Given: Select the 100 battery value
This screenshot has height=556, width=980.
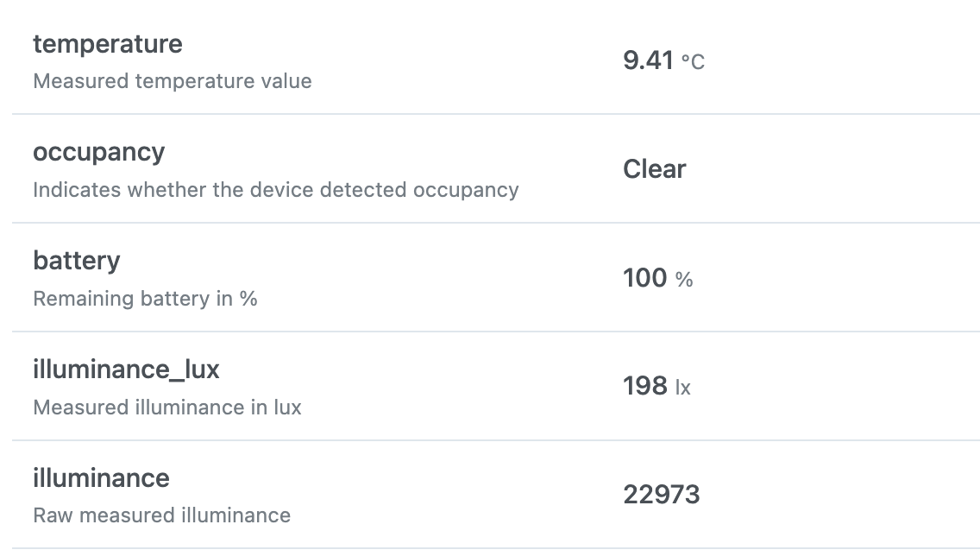Looking at the screenshot, I should [645, 278].
